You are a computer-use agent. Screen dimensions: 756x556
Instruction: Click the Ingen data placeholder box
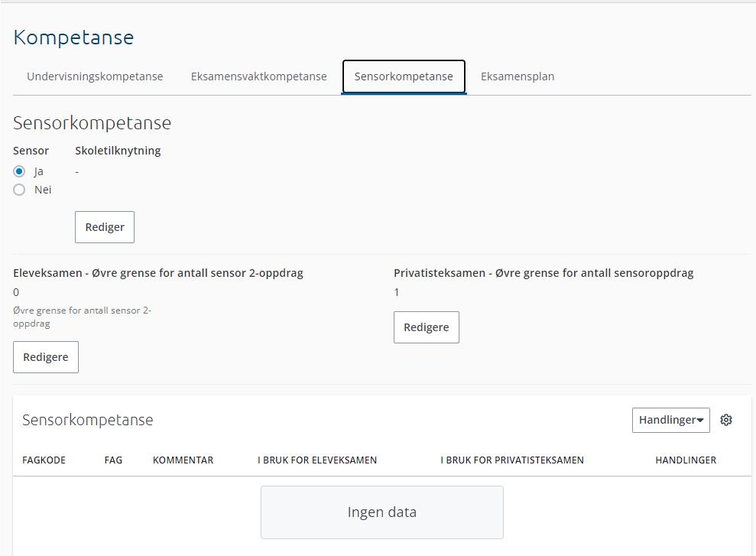(381, 512)
